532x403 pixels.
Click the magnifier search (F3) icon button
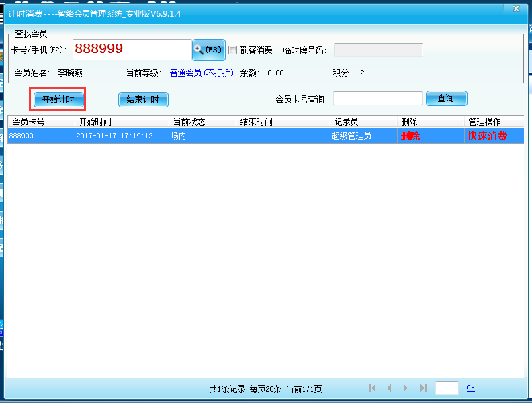[x=208, y=50]
